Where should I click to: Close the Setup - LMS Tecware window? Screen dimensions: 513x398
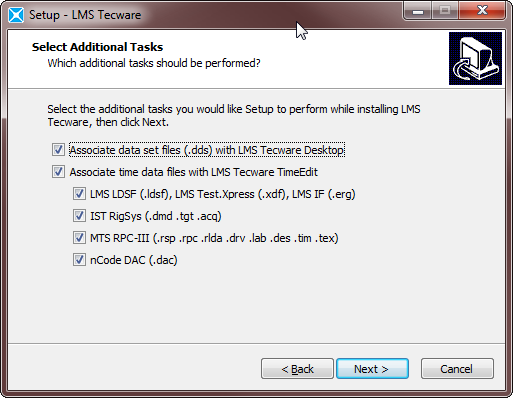tap(482, 11)
